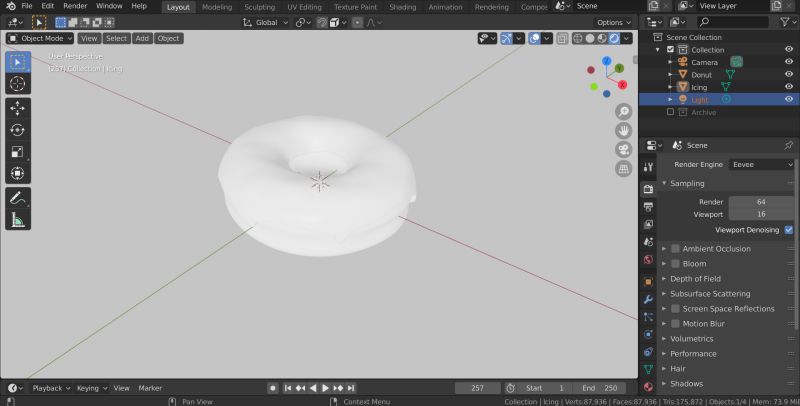Toggle viewport gizmos display

point(506,38)
